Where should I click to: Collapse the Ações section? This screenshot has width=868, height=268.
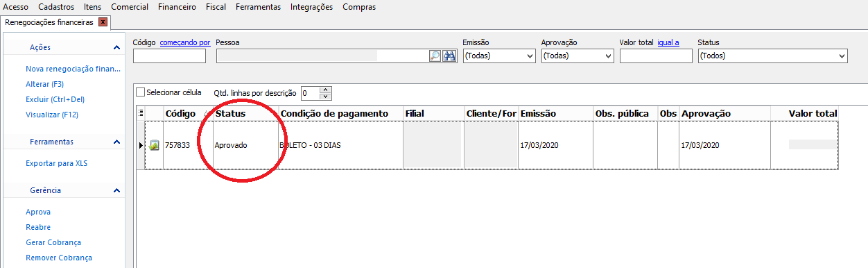point(116,47)
